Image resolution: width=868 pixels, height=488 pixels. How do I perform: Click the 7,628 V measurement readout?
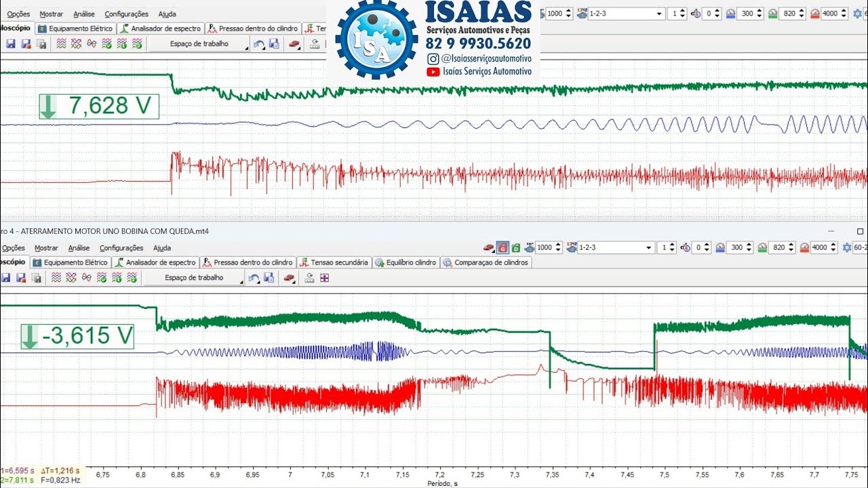coord(99,106)
